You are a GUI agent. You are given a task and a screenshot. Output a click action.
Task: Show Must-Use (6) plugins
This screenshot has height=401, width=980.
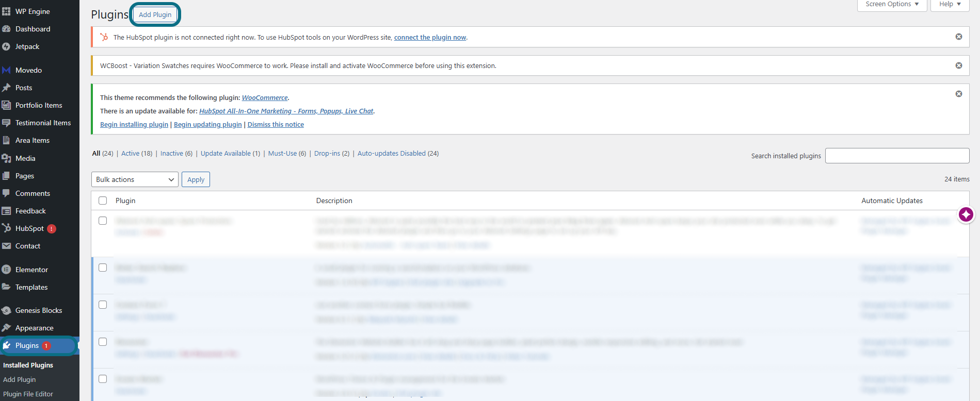tap(287, 153)
